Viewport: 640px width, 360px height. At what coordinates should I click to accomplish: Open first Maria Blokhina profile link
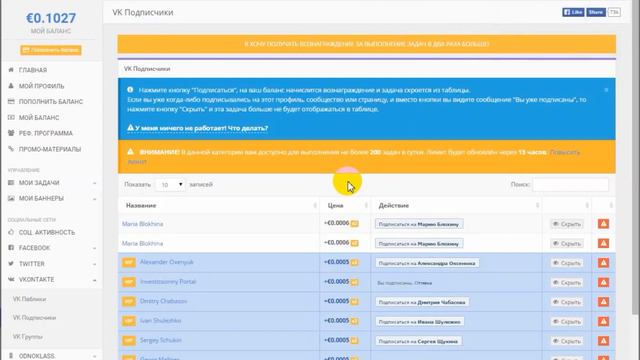(142, 224)
